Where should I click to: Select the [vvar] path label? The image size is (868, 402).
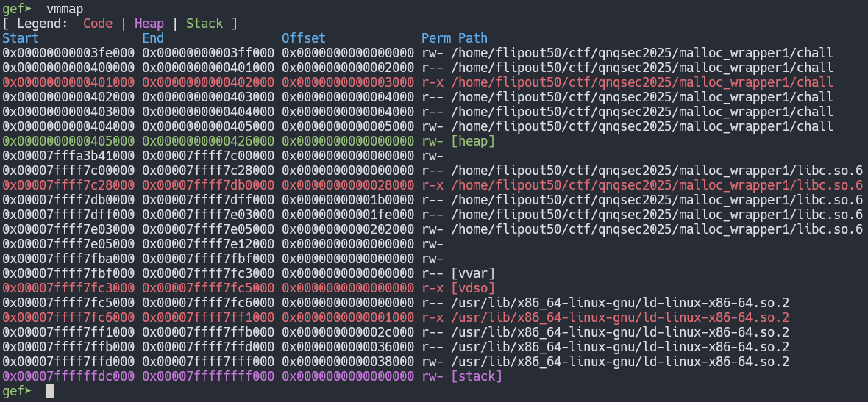pyautogui.click(x=472, y=273)
